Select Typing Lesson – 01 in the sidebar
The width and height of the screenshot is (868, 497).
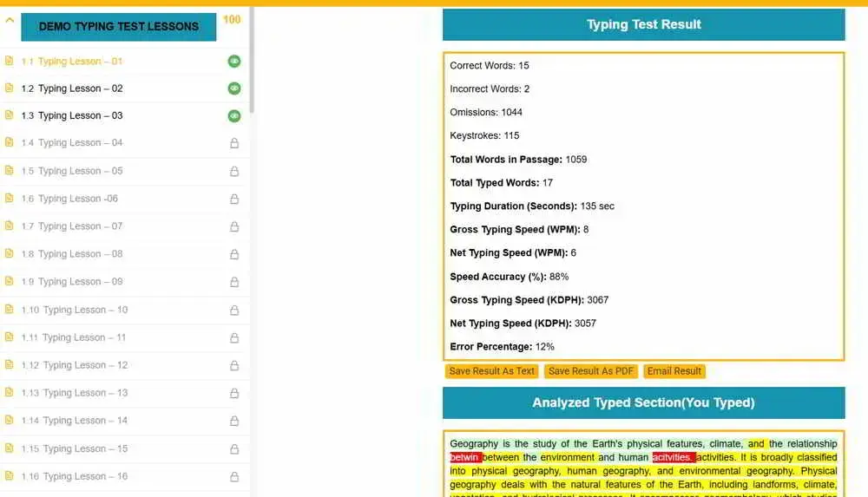(x=80, y=62)
